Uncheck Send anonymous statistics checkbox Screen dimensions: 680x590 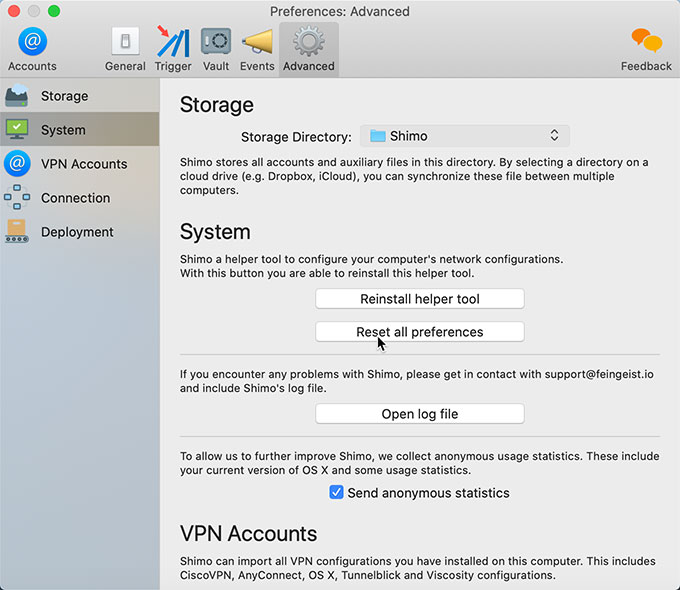337,493
